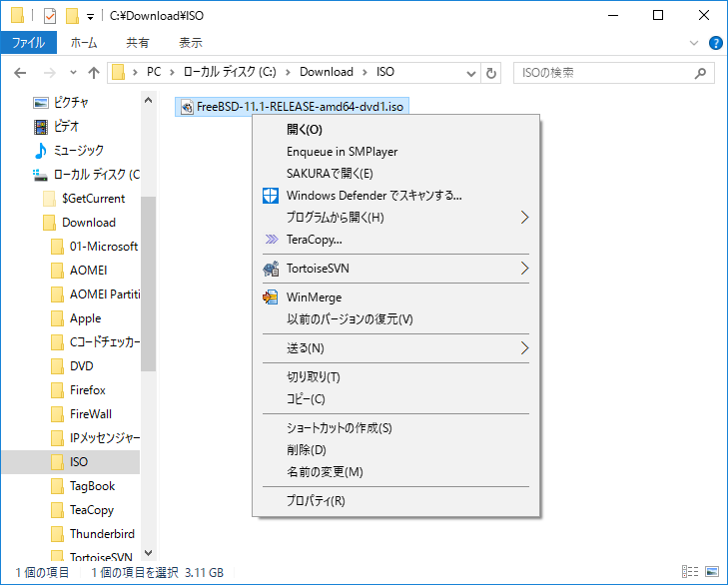The image size is (728, 585).
Task: Expand the ribbon with chevron
Action: pyautogui.click(x=694, y=43)
